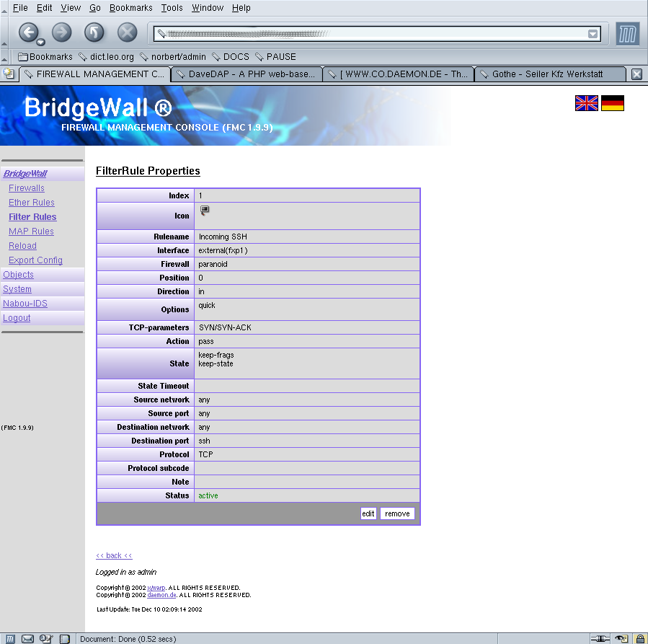Open Mail from the status bar envelope icon
Image resolution: width=648 pixels, height=644 pixels.
(x=27, y=639)
